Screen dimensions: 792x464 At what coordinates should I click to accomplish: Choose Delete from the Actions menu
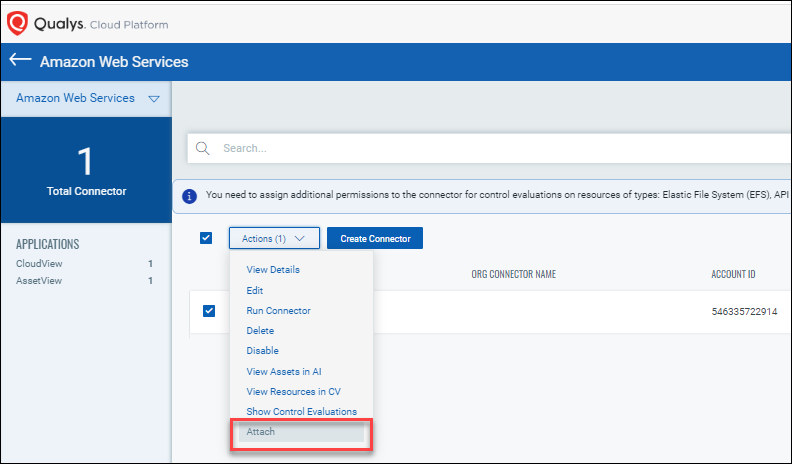pyautogui.click(x=260, y=331)
